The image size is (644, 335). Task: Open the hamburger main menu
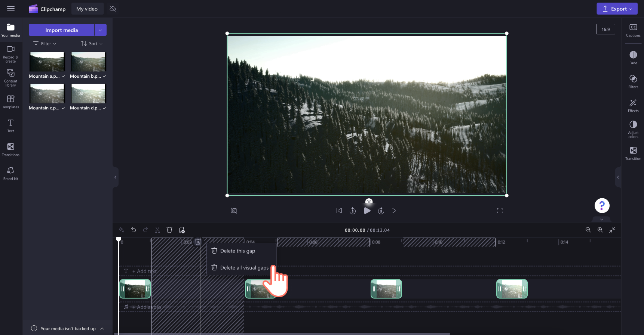click(11, 9)
